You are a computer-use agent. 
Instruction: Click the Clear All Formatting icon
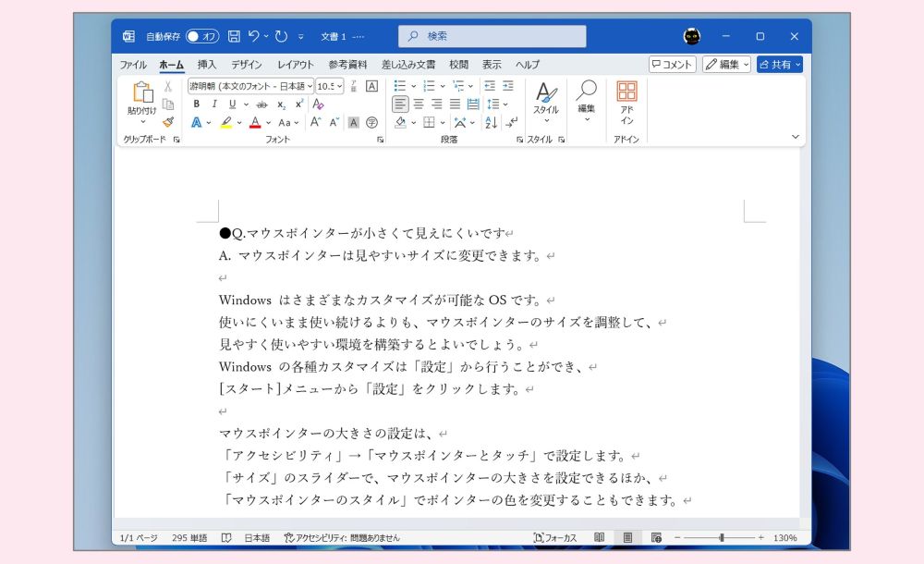point(318,104)
